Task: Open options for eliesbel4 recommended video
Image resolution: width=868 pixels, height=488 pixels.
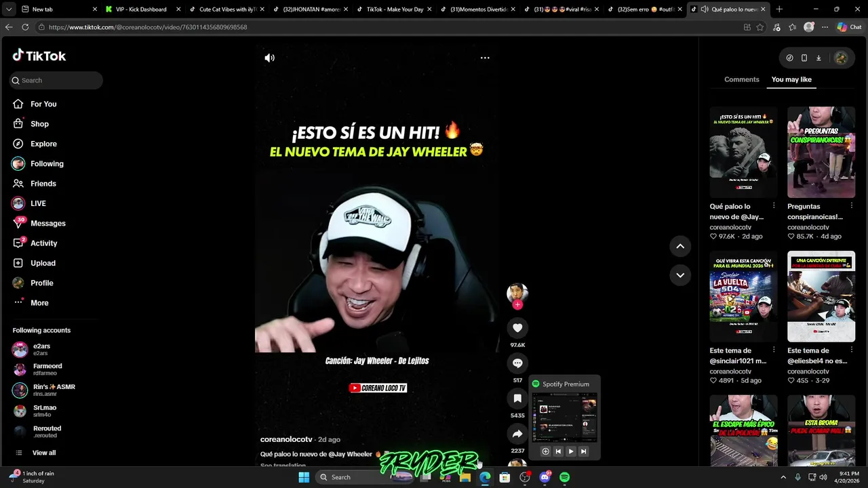Action: (x=851, y=350)
